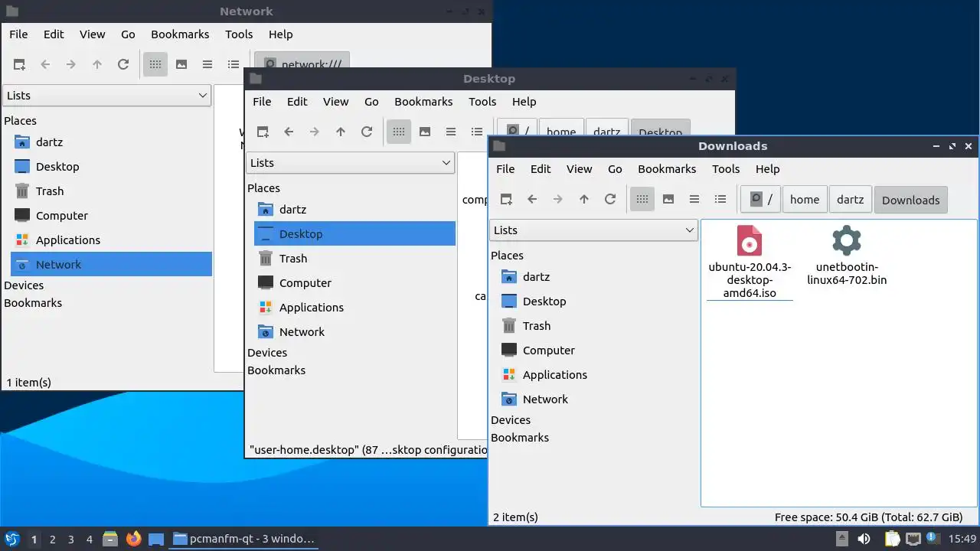
Task: Open Edit menu in Downloads window
Action: point(541,169)
